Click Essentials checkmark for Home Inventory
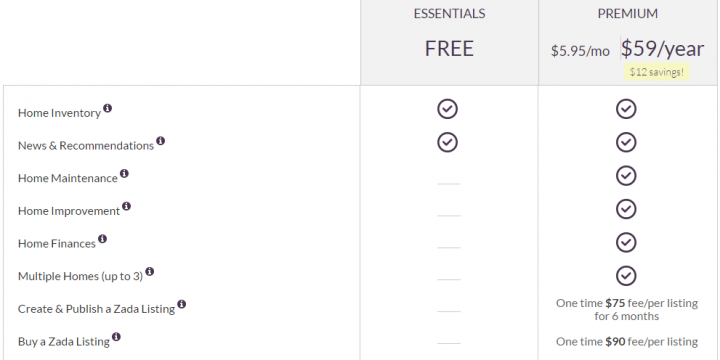The image size is (720, 360). click(x=447, y=109)
